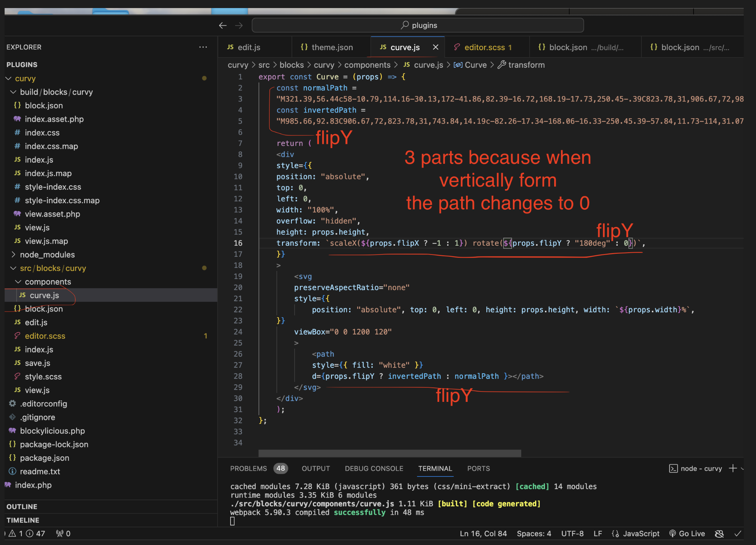Open edit.js in src/blocks/curvy
Viewport: 756px width, 545px height.
[x=36, y=322]
